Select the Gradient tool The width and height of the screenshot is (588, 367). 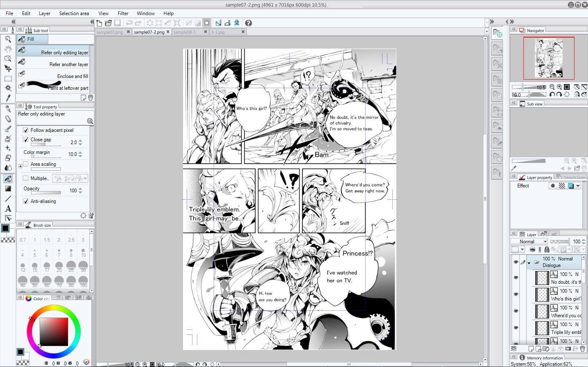(x=8, y=189)
